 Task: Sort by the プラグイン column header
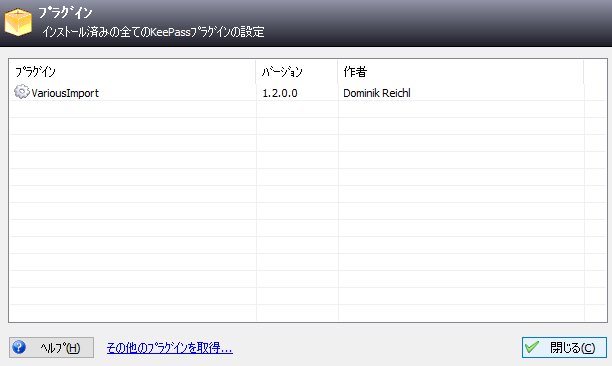(133, 72)
